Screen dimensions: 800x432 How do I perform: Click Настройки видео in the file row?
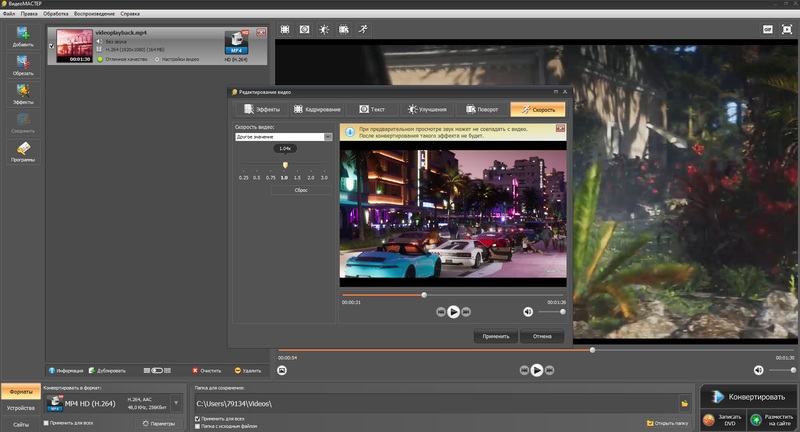click(x=177, y=59)
